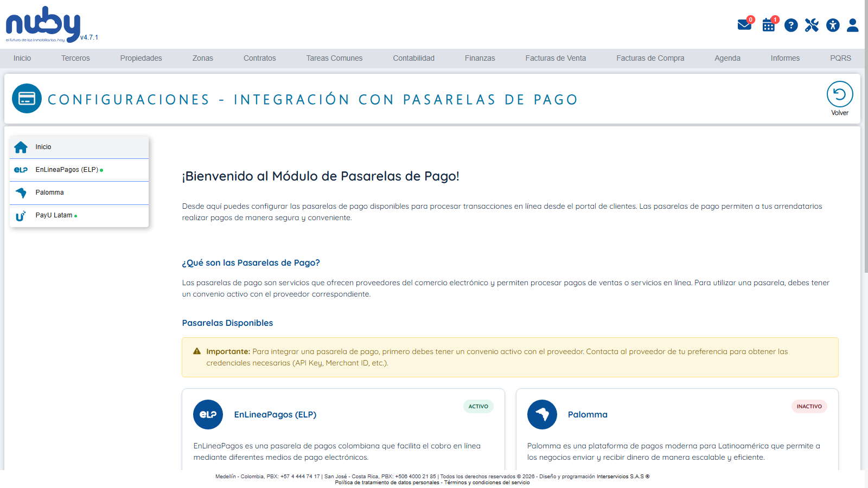Image resolution: width=868 pixels, height=488 pixels.
Task: Open the Contratos menu
Action: point(259,58)
